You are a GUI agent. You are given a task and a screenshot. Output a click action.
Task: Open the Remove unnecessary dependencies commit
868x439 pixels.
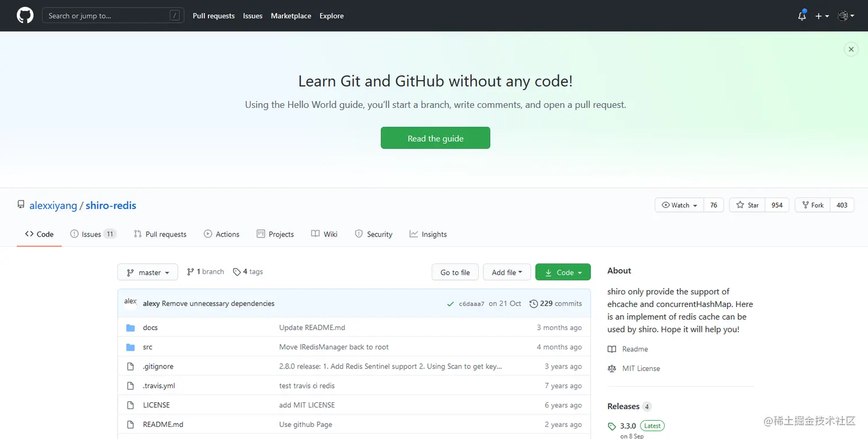tap(218, 304)
